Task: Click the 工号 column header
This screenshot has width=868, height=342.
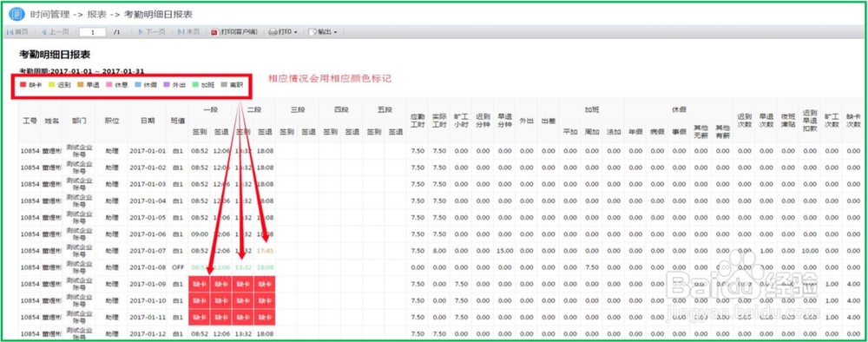Action: tap(30, 120)
